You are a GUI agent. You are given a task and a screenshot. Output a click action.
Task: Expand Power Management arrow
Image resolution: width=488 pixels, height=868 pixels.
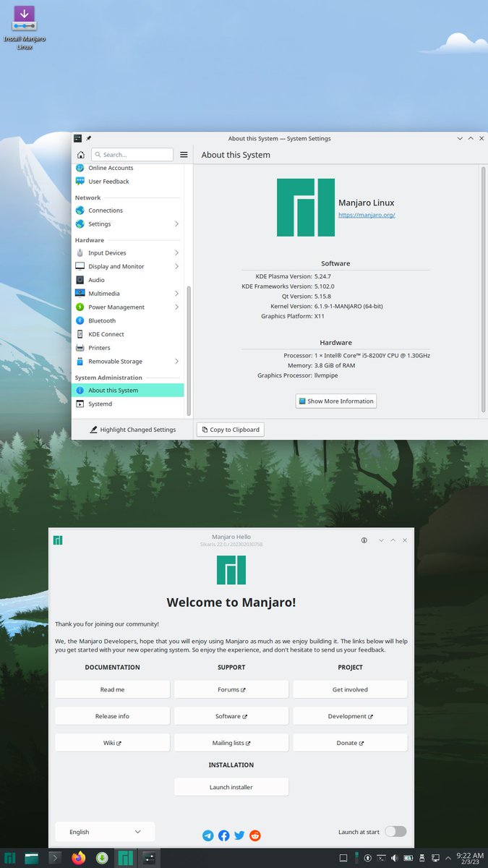[x=176, y=307]
